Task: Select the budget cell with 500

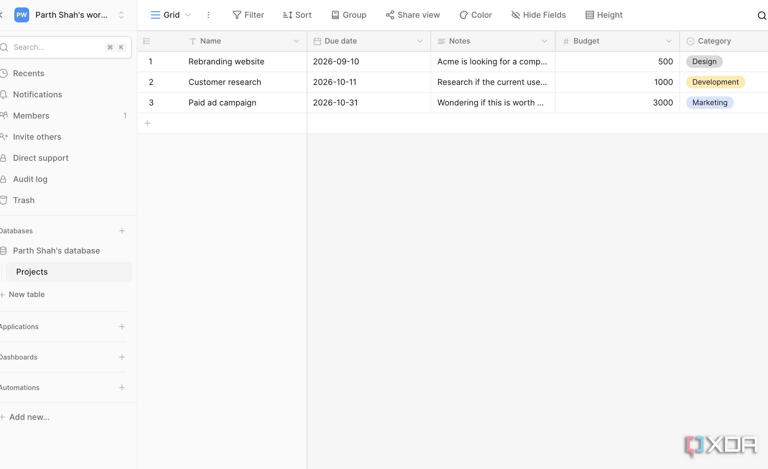Action: (x=618, y=62)
